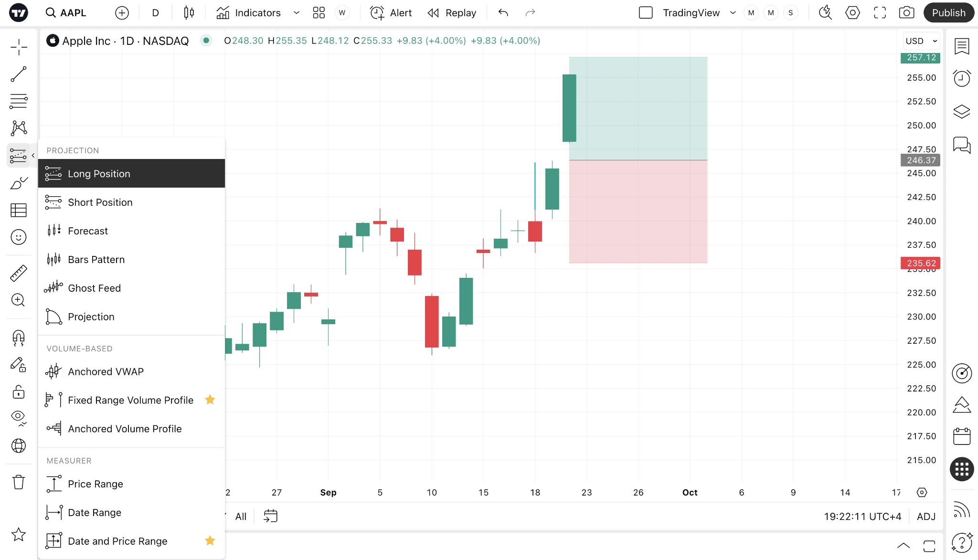The image size is (978, 560).
Task: Open the USD currency dropdown
Action: tap(921, 41)
